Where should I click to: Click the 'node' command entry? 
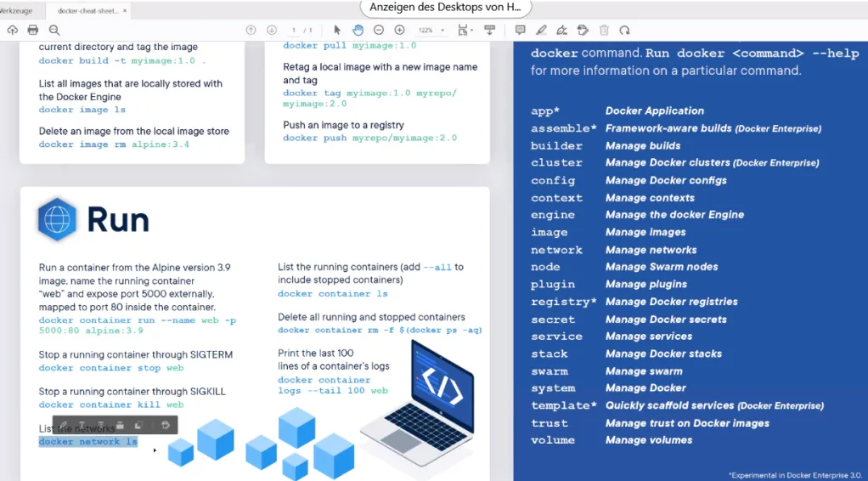[x=545, y=267]
